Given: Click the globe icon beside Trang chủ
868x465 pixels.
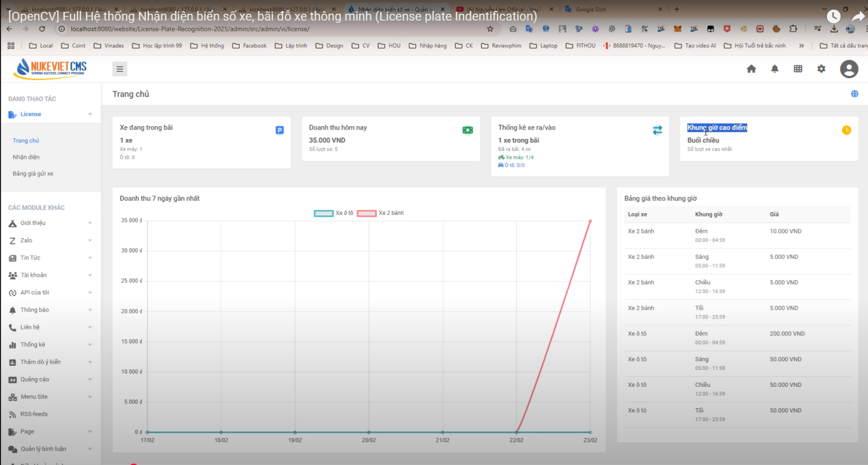Looking at the screenshot, I should (x=855, y=94).
